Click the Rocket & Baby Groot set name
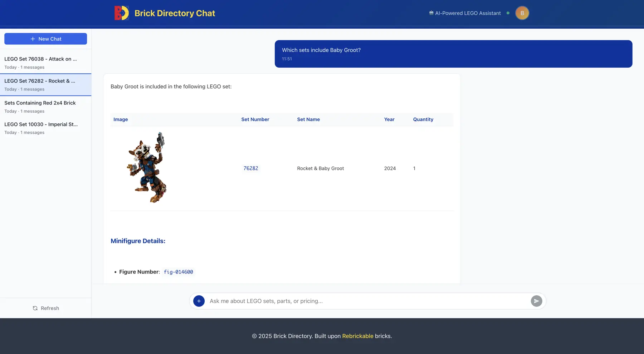Screen dimensions: 644x354 (x=320, y=168)
